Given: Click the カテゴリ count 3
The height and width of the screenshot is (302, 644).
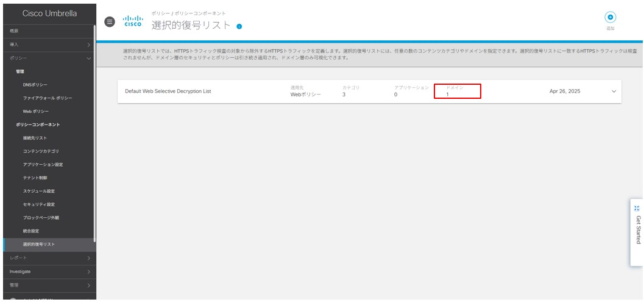Looking at the screenshot, I should click(344, 95).
